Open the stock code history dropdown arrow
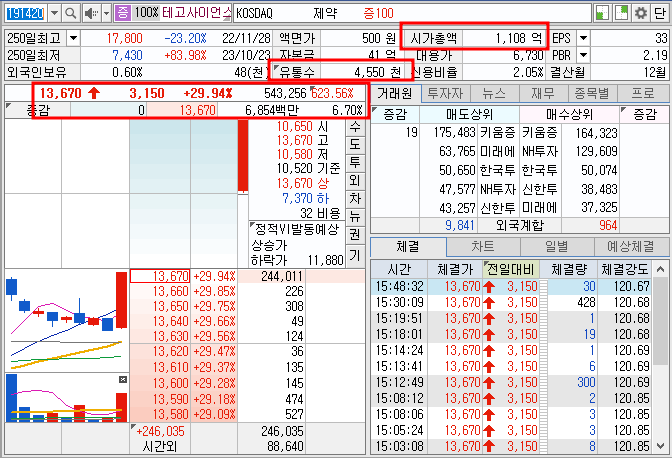Viewport: 672px width, 458px height. (x=54, y=13)
